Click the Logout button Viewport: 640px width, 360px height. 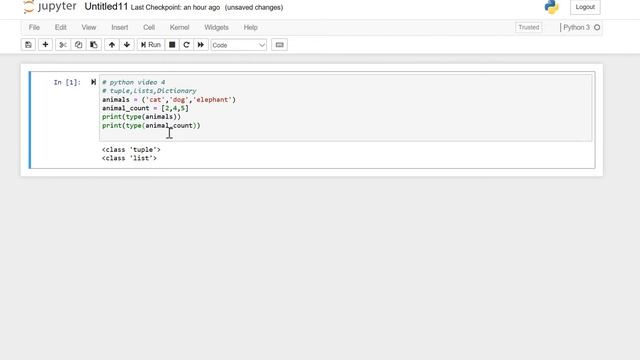click(x=585, y=7)
